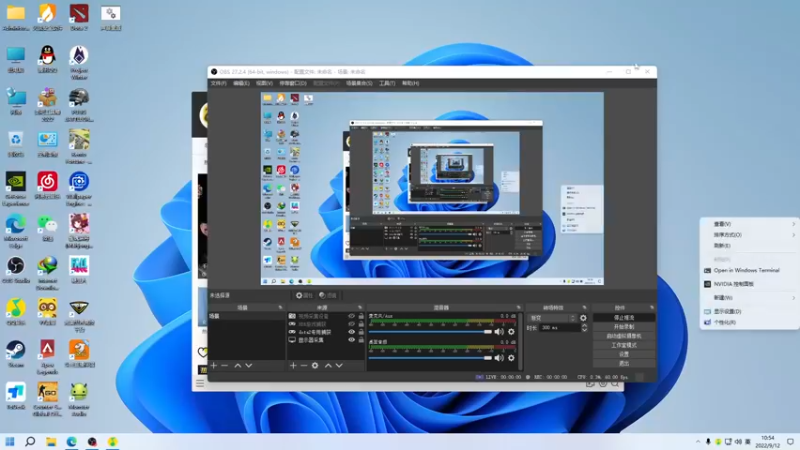
Task: Open the QQ penguin desktop icon
Action: point(47,58)
